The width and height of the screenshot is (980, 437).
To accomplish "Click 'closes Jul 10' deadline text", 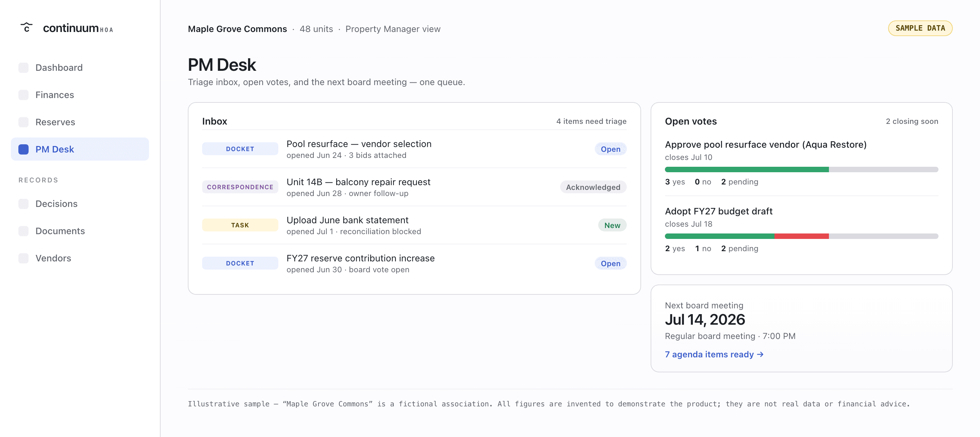I will point(688,157).
